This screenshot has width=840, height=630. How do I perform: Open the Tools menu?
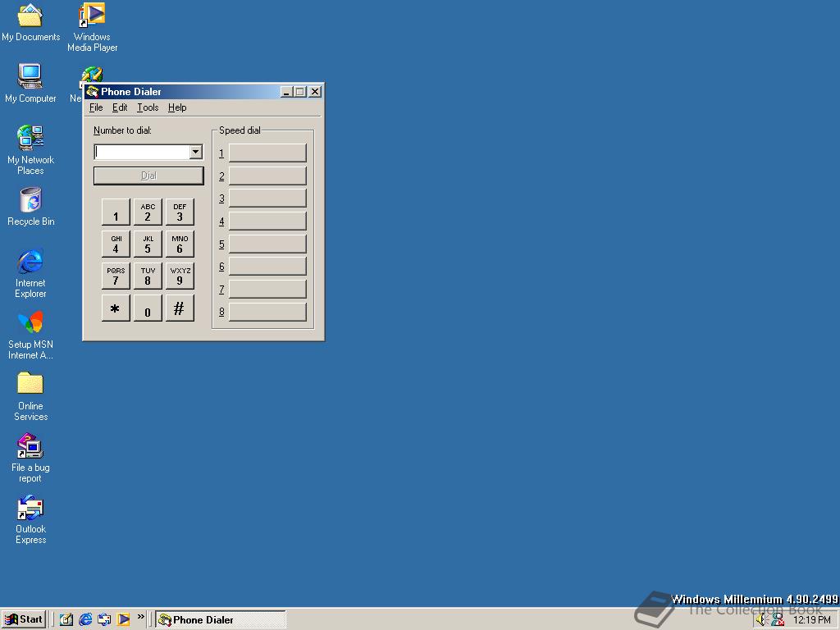[148, 107]
